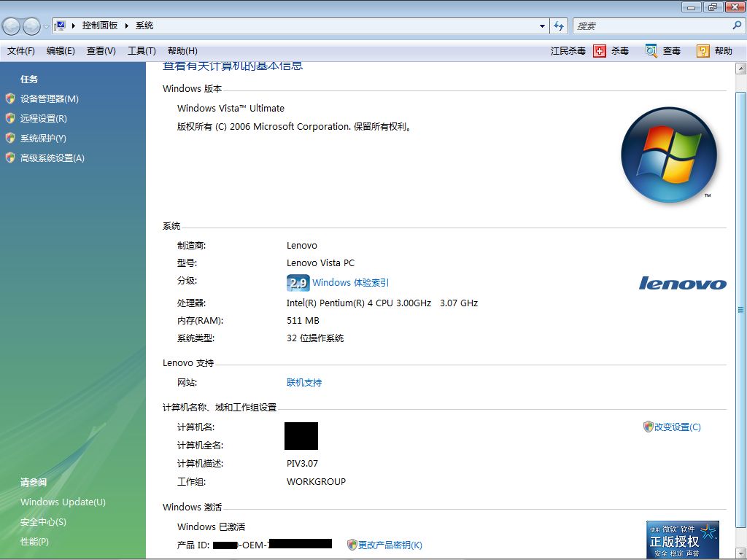Click the vertical scrollbar thumb
Viewport: 747px width, 560px height.
(x=741, y=309)
